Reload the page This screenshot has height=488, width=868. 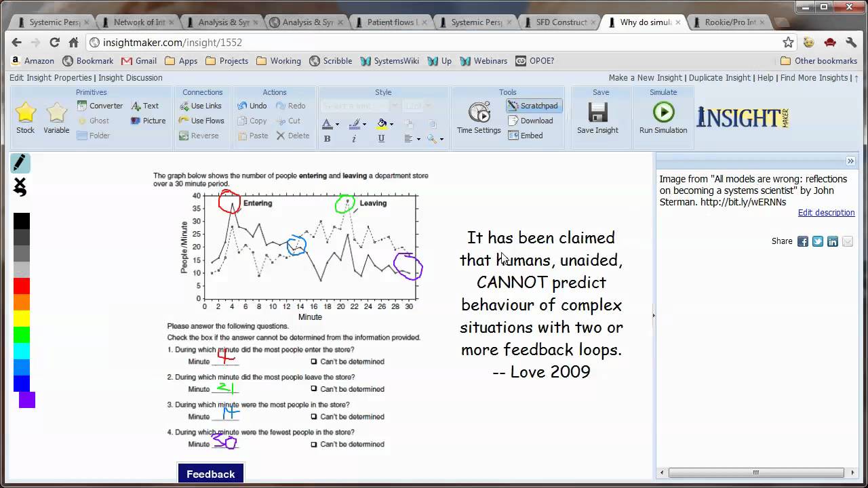click(55, 42)
